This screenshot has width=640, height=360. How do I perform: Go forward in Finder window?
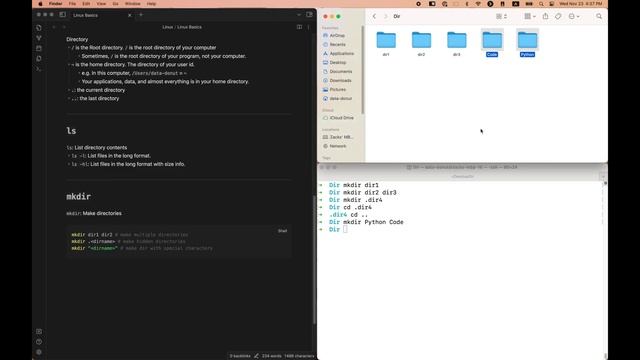tap(385, 16)
